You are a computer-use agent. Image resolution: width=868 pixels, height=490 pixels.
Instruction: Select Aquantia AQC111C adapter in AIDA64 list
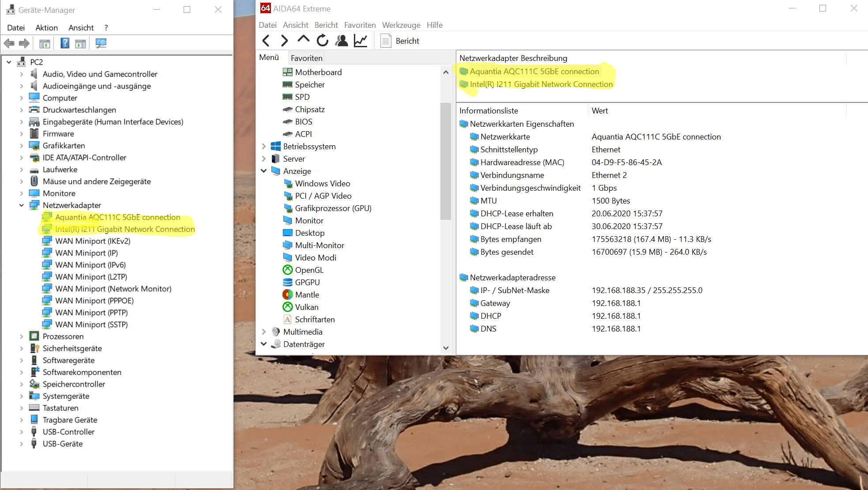point(534,72)
